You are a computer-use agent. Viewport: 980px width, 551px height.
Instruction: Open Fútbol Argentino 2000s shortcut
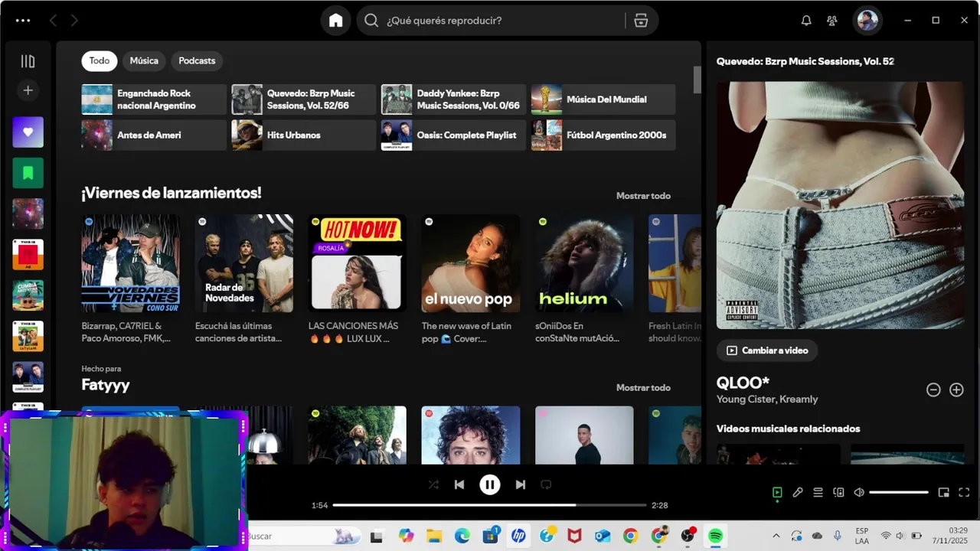(603, 135)
